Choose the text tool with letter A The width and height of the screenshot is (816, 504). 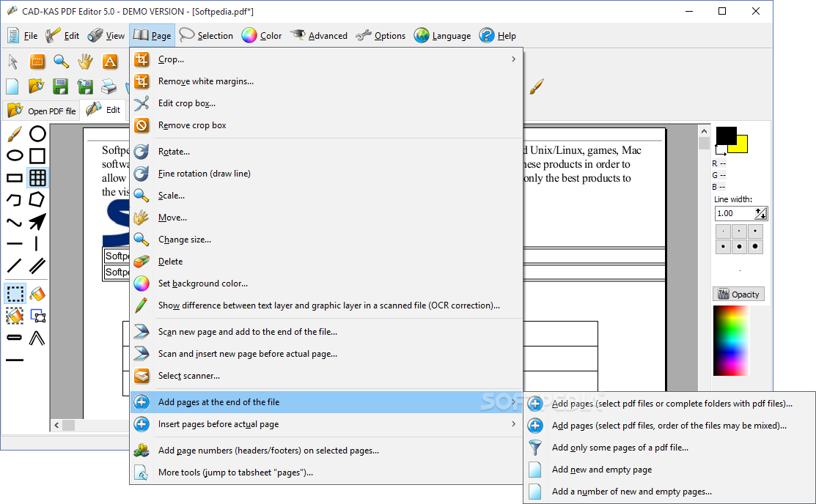click(110, 62)
